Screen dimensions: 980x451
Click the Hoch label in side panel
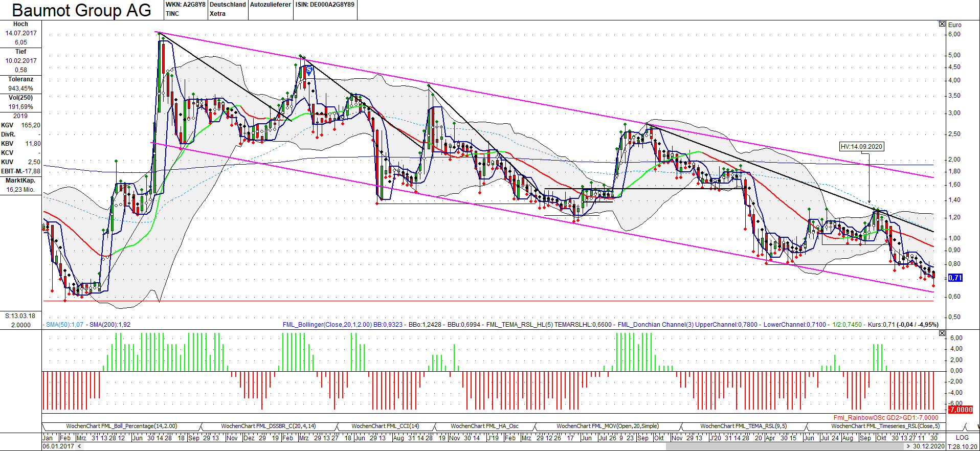20,24
